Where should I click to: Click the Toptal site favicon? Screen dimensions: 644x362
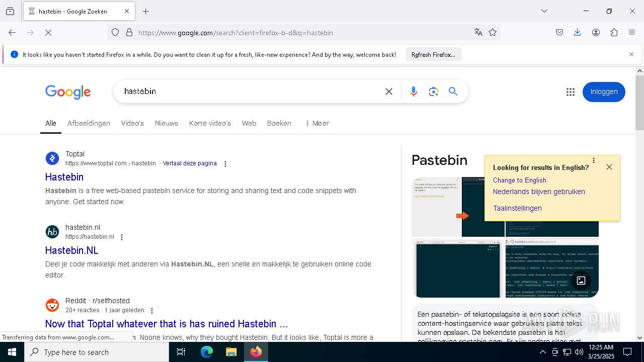[52, 158]
